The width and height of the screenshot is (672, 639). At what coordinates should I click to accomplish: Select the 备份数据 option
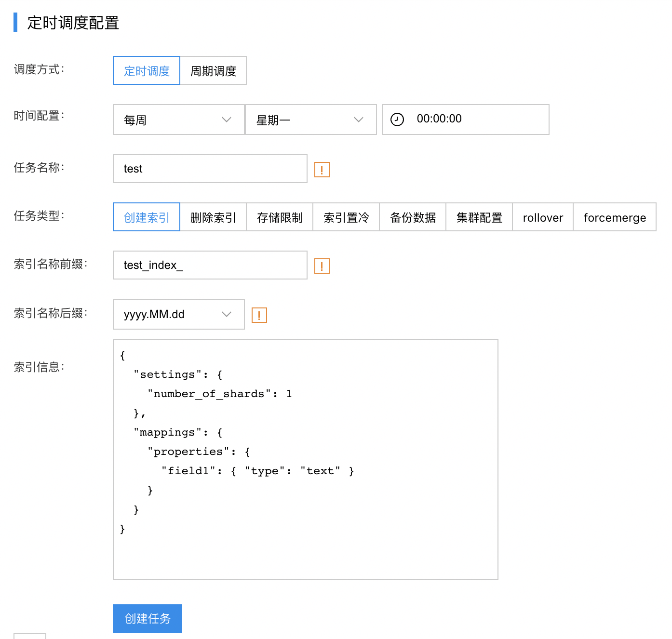point(413,217)
